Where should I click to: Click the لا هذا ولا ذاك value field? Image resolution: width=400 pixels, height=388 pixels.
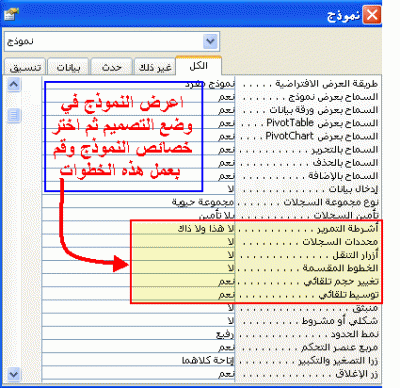click(x=138, y=229)
